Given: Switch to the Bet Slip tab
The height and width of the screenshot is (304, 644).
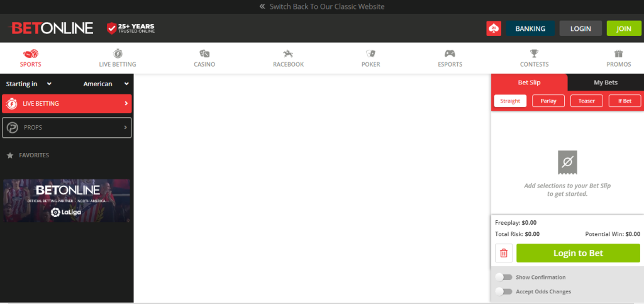Looking at the screenshot, I should pos(529,82).
